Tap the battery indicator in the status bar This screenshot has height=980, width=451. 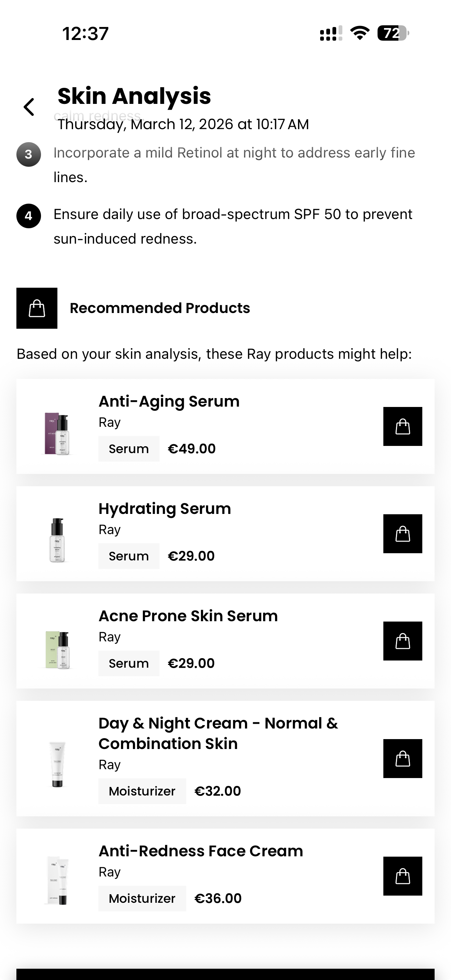tap(391, 33)
